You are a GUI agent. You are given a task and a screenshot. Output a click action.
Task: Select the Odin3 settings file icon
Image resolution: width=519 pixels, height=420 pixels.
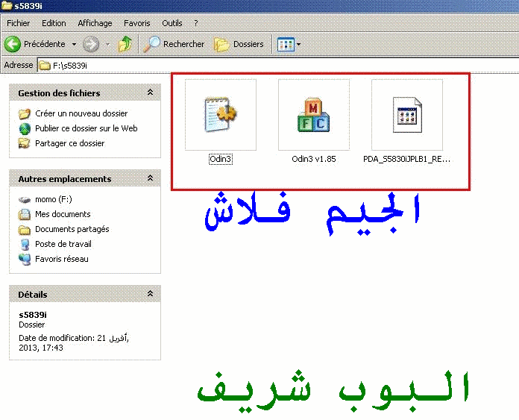click(221, 115)
